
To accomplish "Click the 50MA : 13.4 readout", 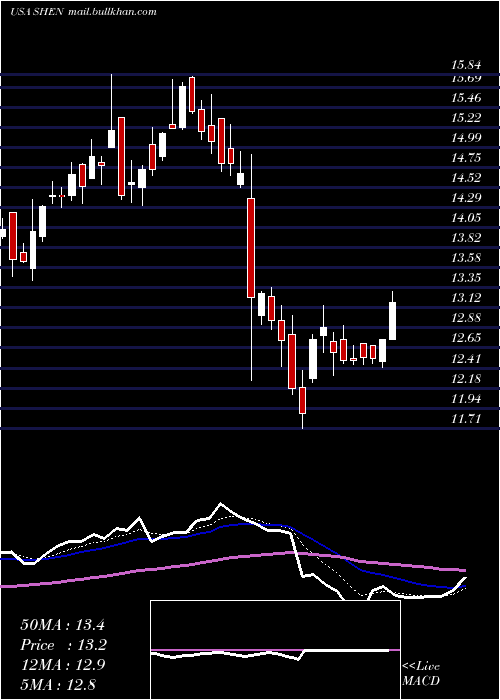I will pyautogui.click(x=62, y=625).
